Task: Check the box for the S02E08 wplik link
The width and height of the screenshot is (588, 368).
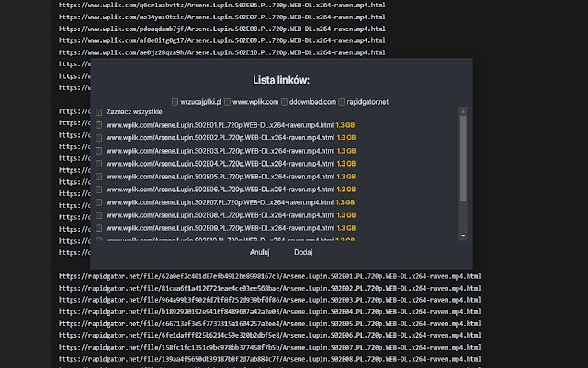Action: pyautogui.click(x=98, y=215)
